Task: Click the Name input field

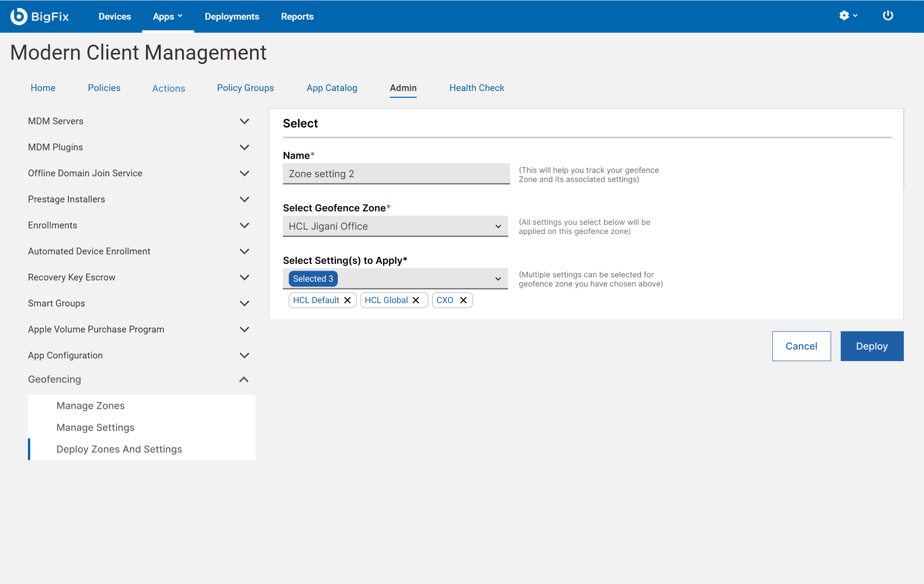Action: coord(397,174)
